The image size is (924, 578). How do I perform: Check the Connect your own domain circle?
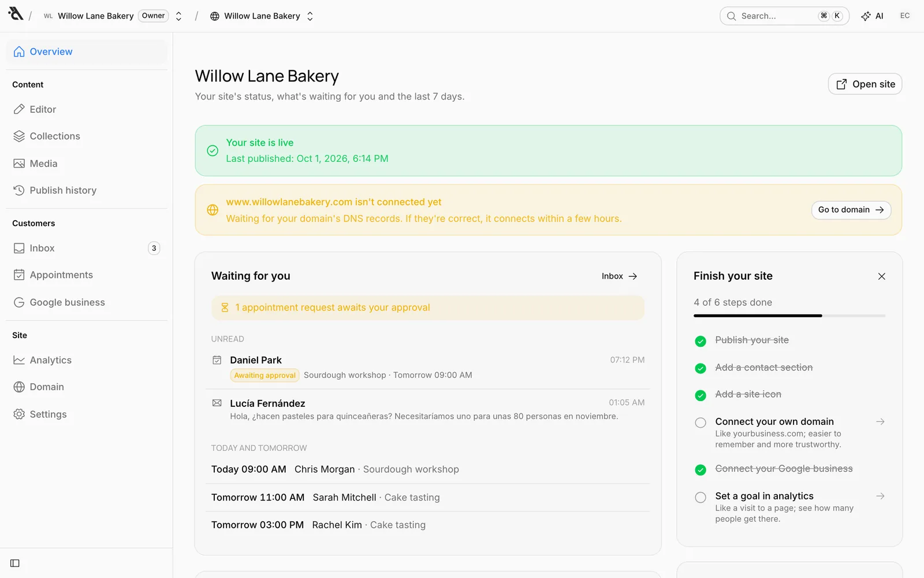[701, 423]
